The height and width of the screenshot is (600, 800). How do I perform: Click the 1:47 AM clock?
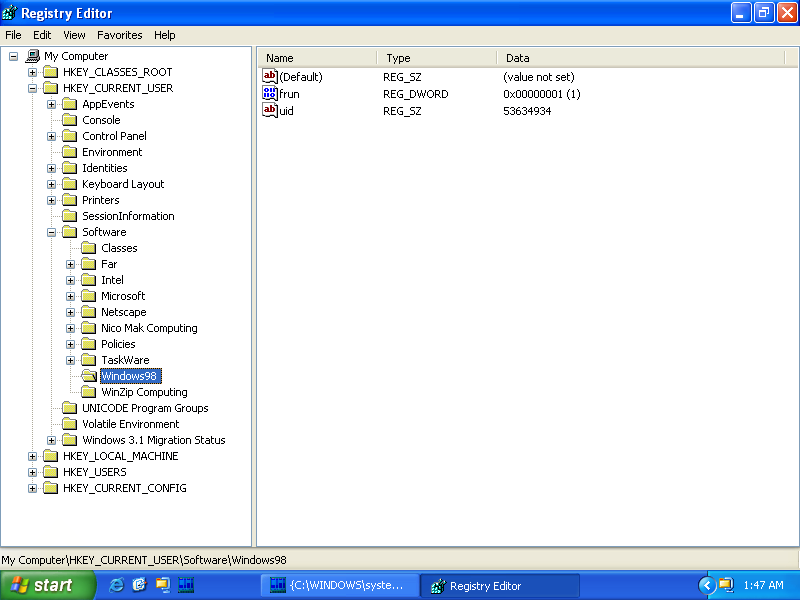click(x=763, y=585)
